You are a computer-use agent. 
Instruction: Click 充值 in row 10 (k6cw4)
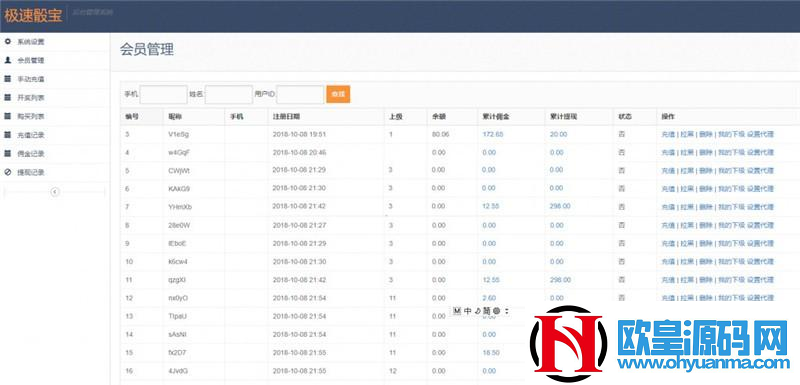point(668,262)
